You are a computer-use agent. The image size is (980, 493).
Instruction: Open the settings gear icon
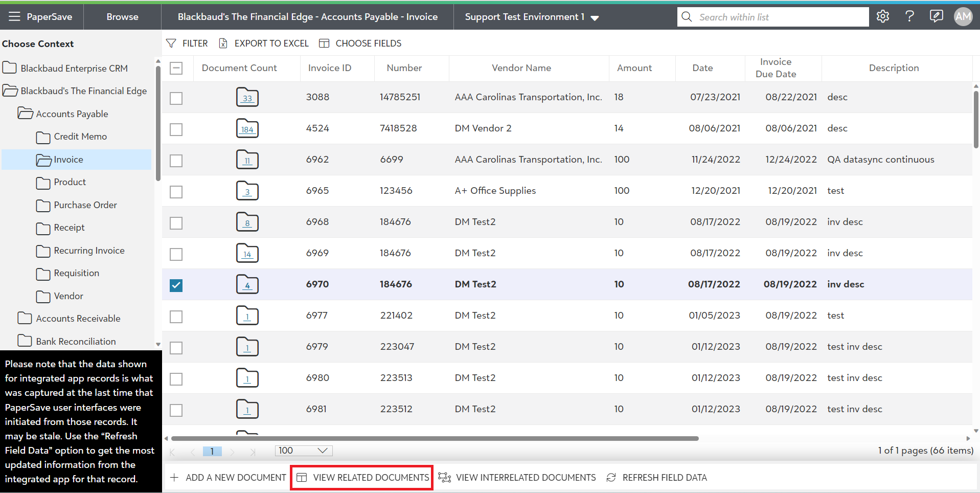[883, 16]
